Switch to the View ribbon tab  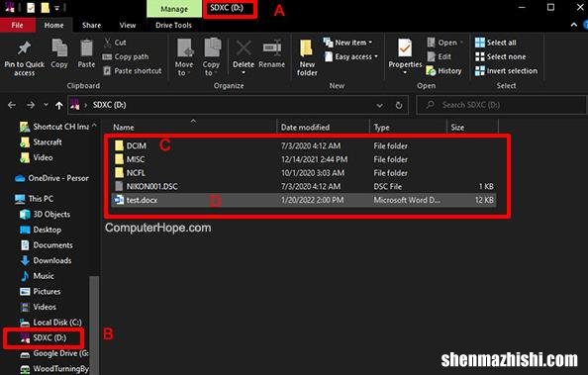coord(128,25)
